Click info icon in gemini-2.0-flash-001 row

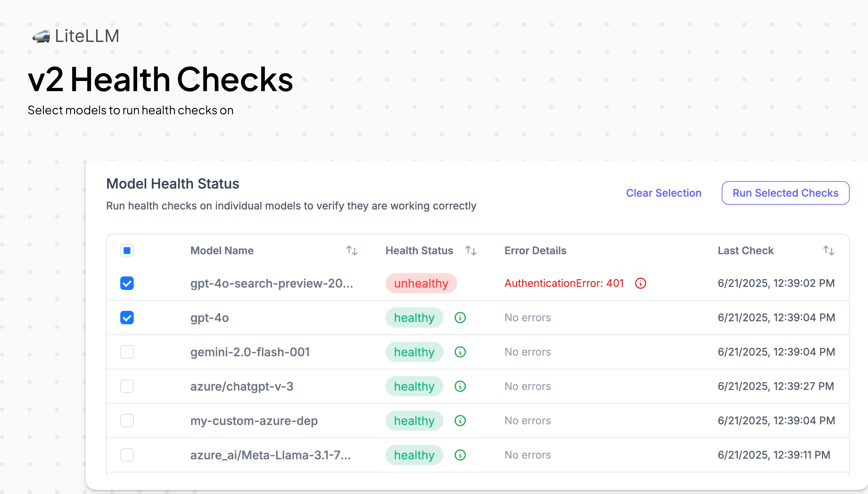[x=460, y=352]
